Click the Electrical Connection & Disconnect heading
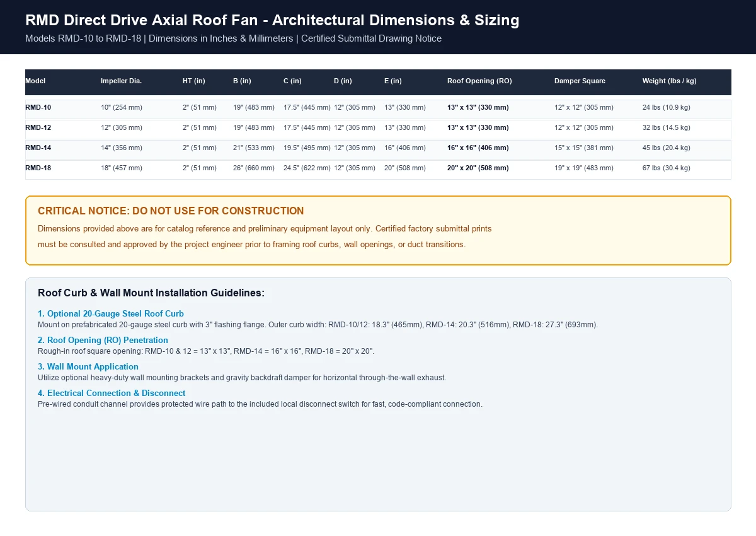Screen dimensions: 756x536 [112, 393]
